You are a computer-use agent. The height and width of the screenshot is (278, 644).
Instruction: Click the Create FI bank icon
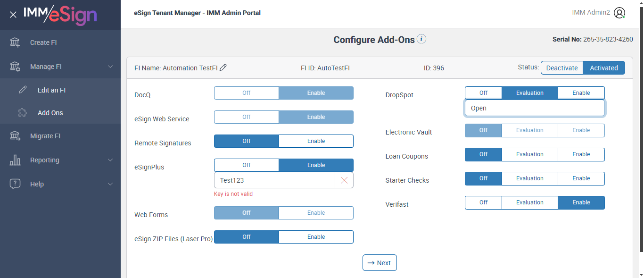pos(15,42)
